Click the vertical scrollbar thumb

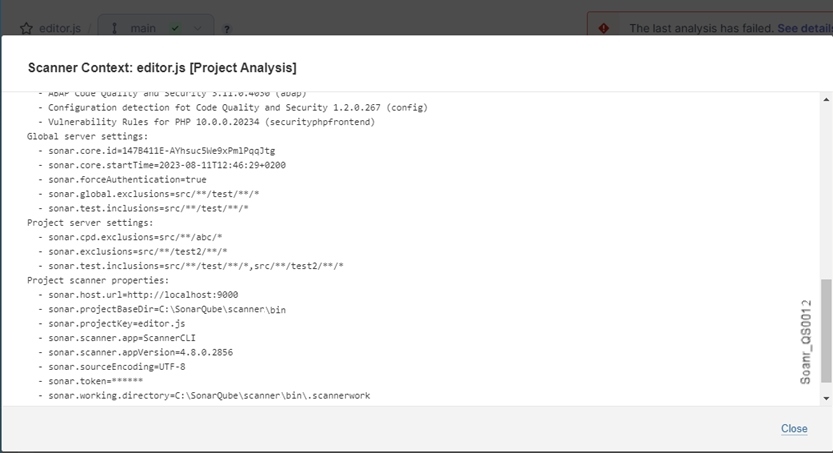tap(826, 330)
